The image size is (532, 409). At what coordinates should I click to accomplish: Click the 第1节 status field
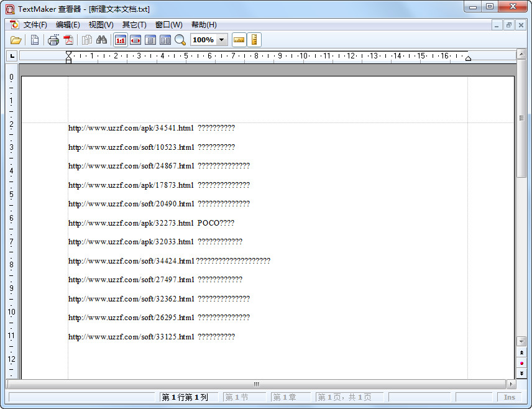[x=245, y=397]
